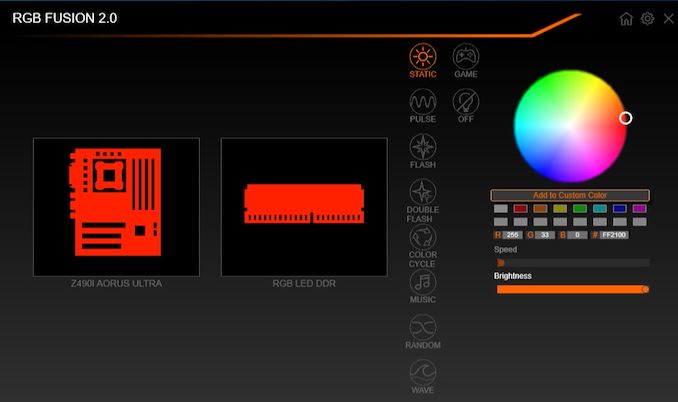Image resolution: width=678 pixels, height=402 pixels.
Task: Click the RGB LED DDR label
Action: [304, 284]
